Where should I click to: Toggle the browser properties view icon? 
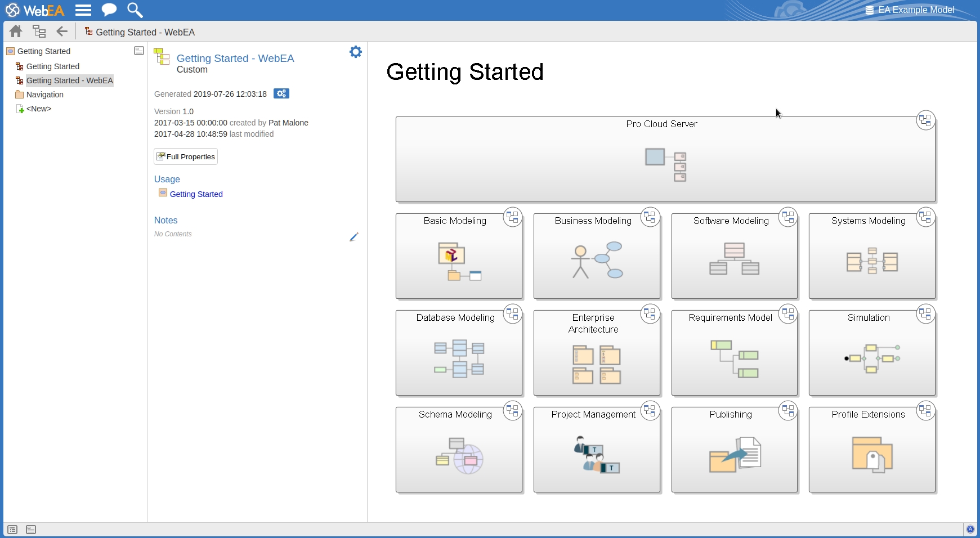139,51
